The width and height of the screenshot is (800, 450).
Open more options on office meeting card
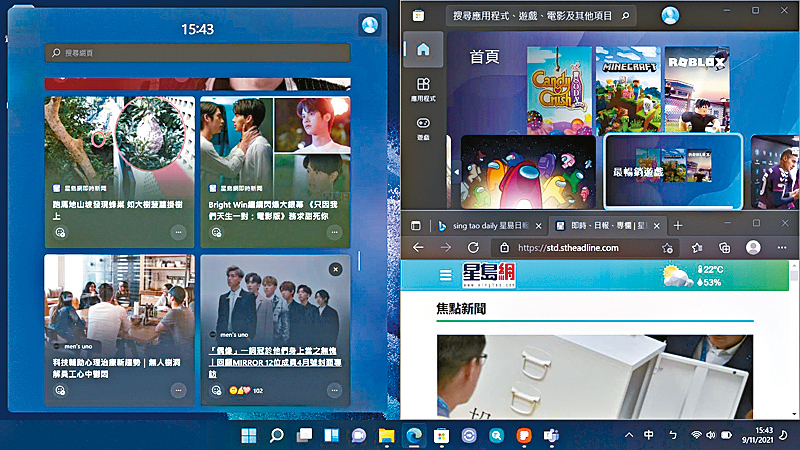pyautogui.click(x=178, y=390)
